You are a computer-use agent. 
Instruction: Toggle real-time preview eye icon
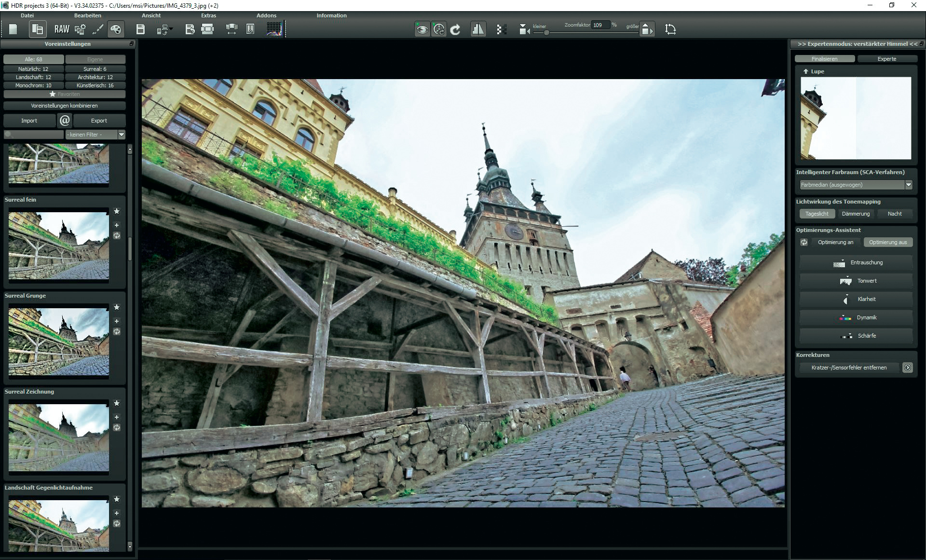click(422, 29)
